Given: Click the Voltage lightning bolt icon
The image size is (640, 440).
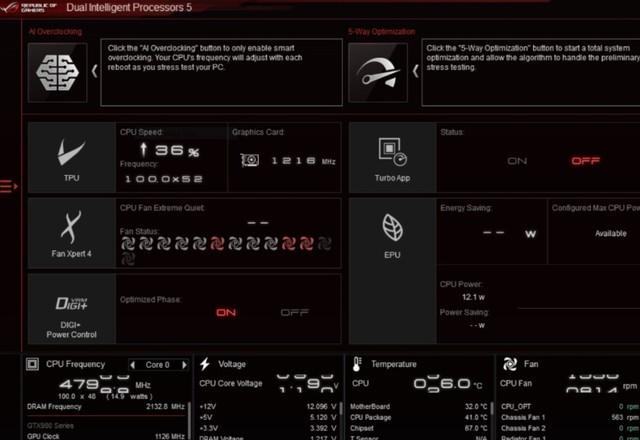Looking at the screenshot, I should [x=205, y=364].
